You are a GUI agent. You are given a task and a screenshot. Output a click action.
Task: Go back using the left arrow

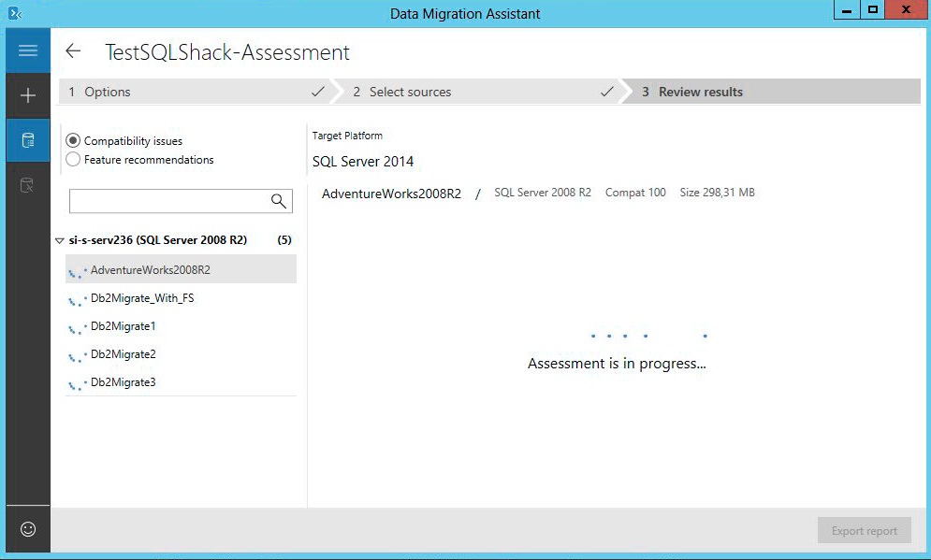pyautogui.click(x=73, y=51)
